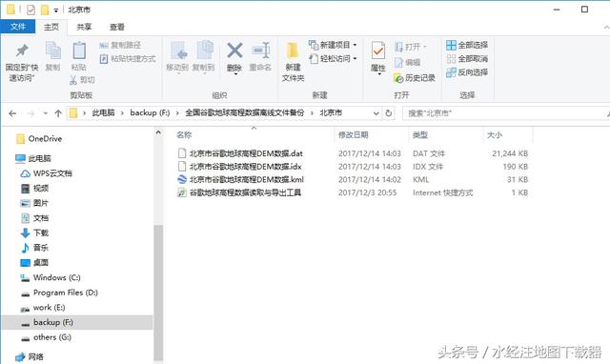Switch to the Home (主页) tab

(51, 27)
